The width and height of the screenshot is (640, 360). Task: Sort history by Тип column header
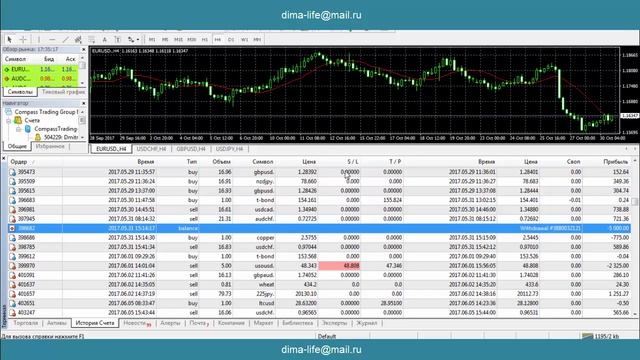point(192,162)
